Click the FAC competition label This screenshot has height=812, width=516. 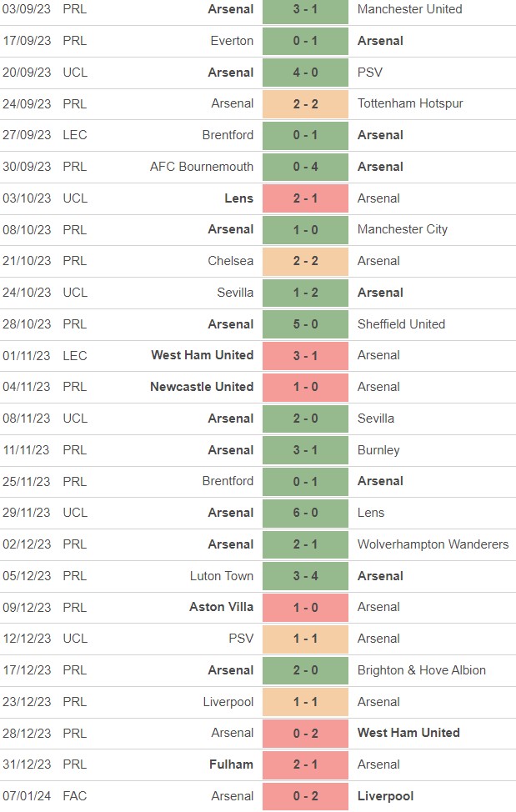[x=74, y=796]
